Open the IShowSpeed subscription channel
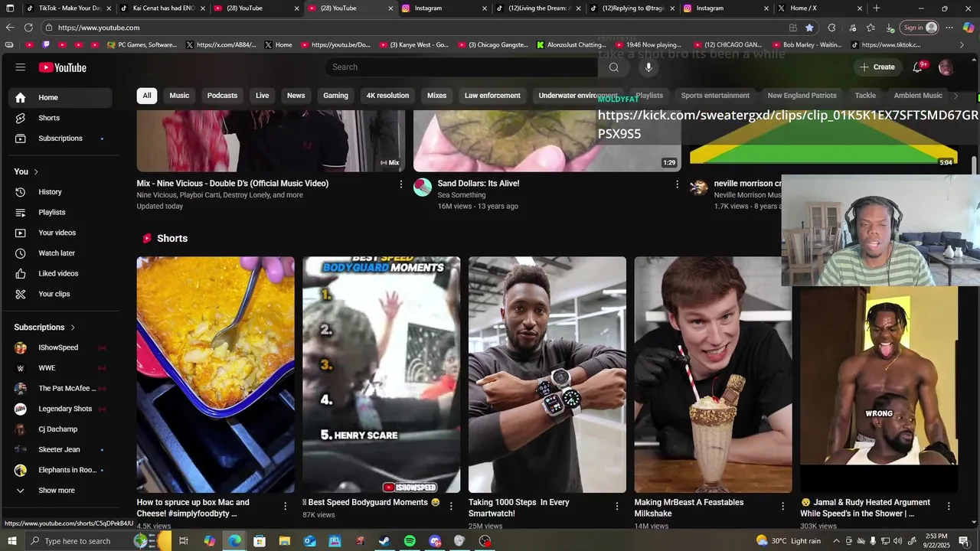 tap(59, 347)
